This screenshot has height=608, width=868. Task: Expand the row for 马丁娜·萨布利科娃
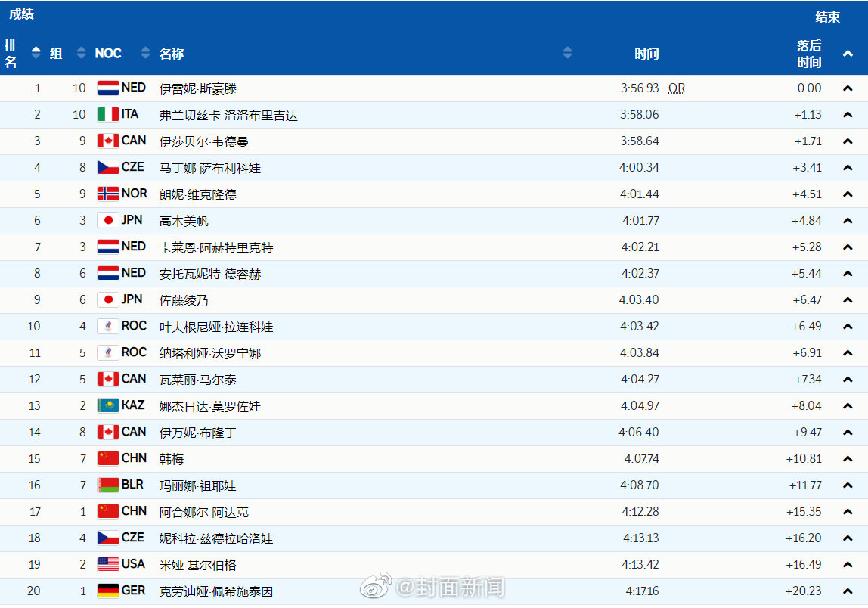click(848, 168)
